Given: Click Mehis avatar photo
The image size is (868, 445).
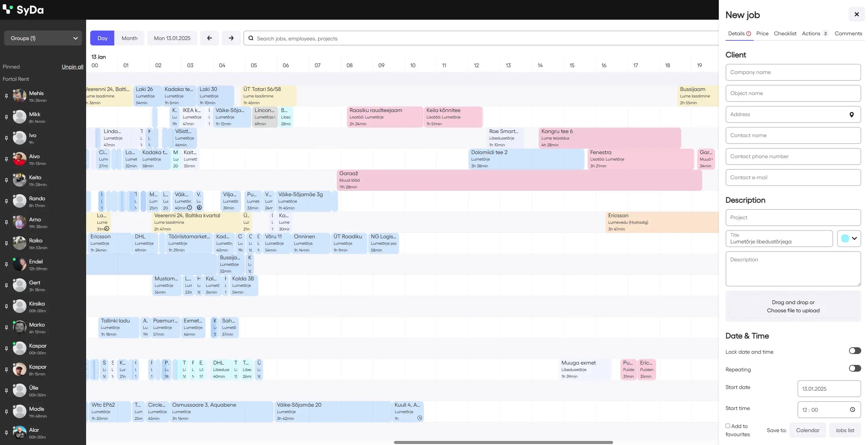Looking at the screenshot, I should 20,96.
